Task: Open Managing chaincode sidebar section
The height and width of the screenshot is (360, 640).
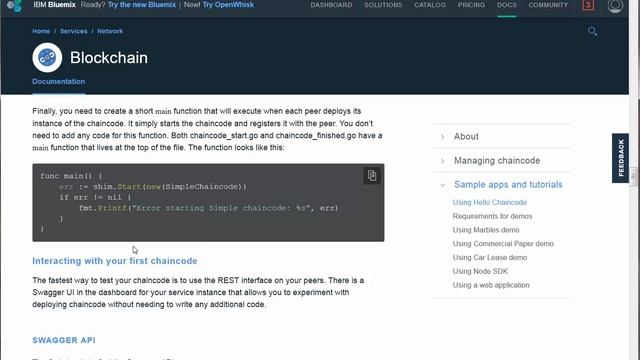Action: 497,161
